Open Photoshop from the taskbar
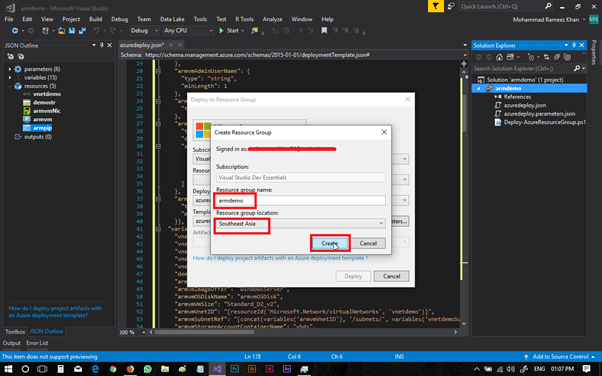Screen dimensions: 602x376 (234, 369)
